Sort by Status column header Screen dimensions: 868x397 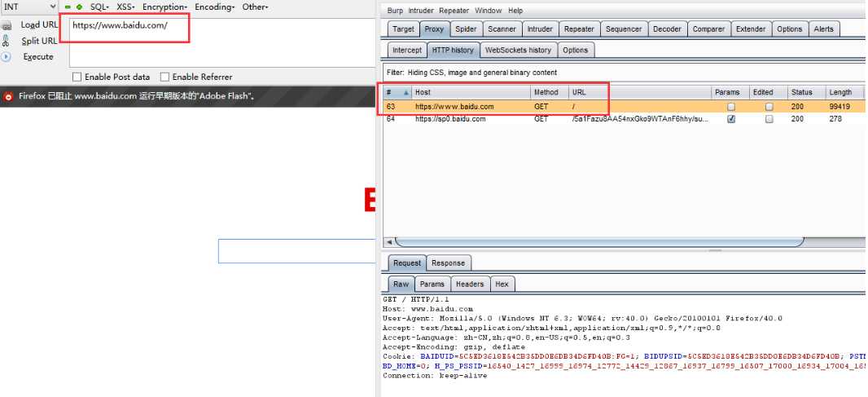pos(805,93)
